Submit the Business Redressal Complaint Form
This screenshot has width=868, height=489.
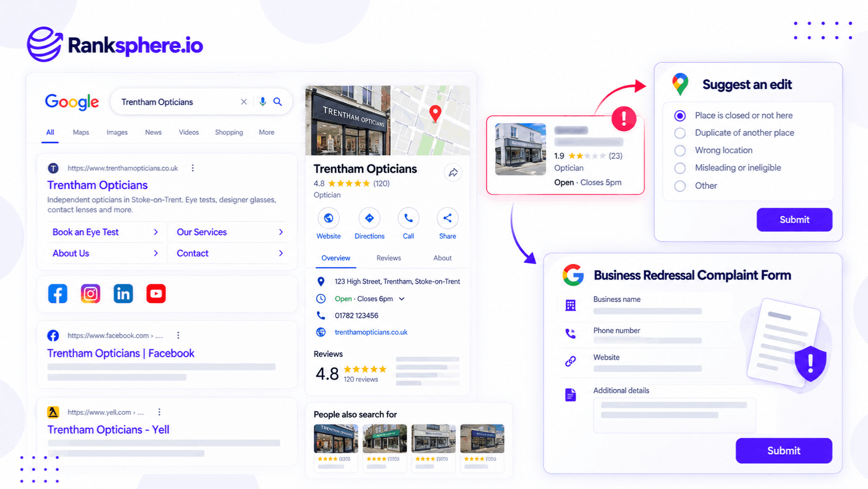(x=784, y=451)
